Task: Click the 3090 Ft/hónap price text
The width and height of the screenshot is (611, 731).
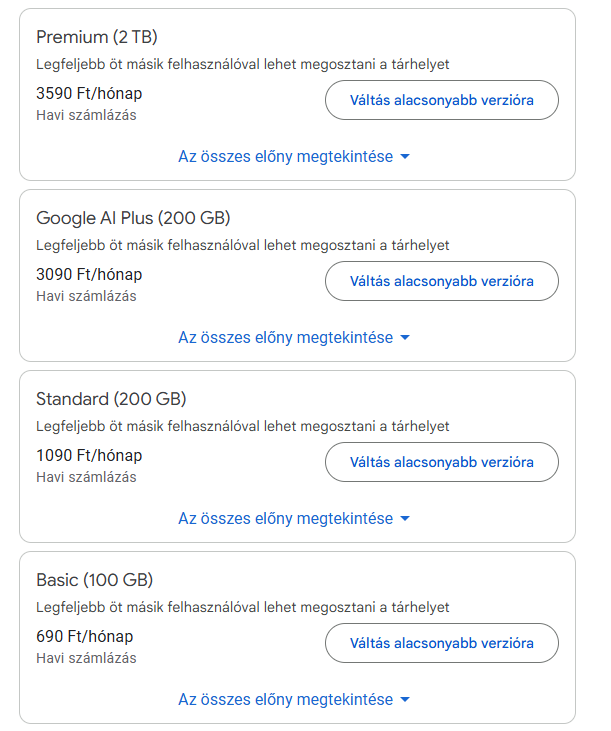Action: click(x=89, y=274)
